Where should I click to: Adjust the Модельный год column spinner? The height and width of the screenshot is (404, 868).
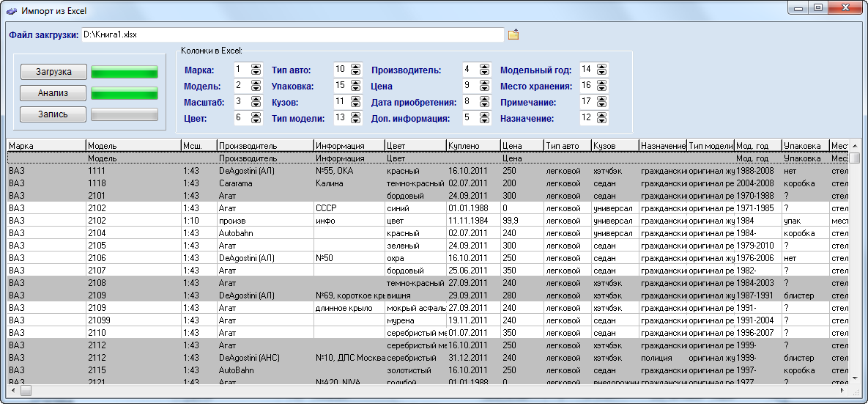click(x=602, y=69)
